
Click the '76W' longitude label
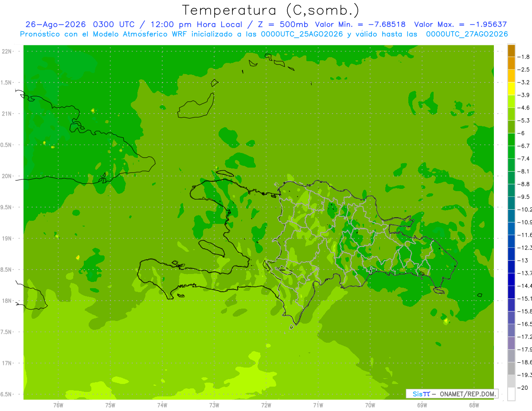click(x=58, y=405)
